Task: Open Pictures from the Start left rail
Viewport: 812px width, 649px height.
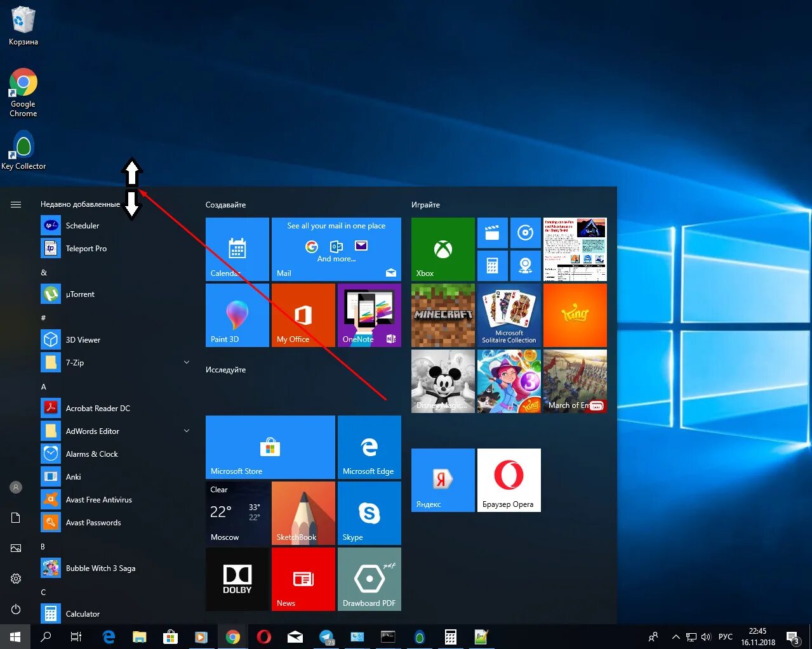Action: tap(16, 548)
